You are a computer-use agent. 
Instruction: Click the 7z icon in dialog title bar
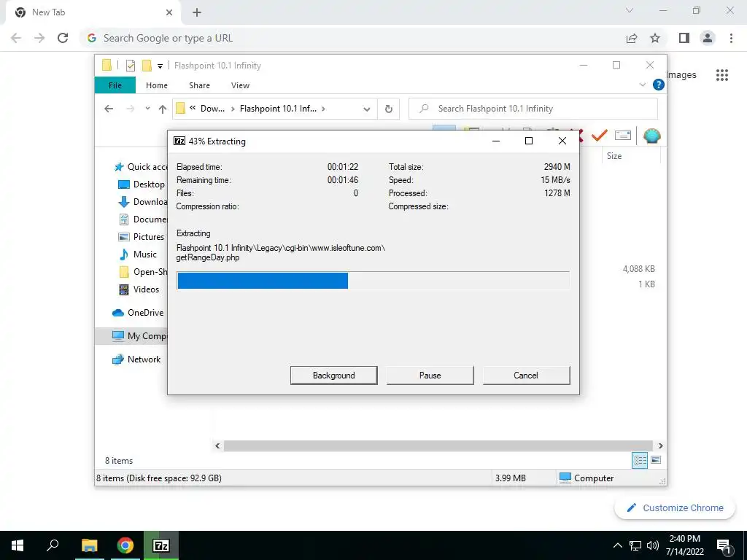point(179,141)
